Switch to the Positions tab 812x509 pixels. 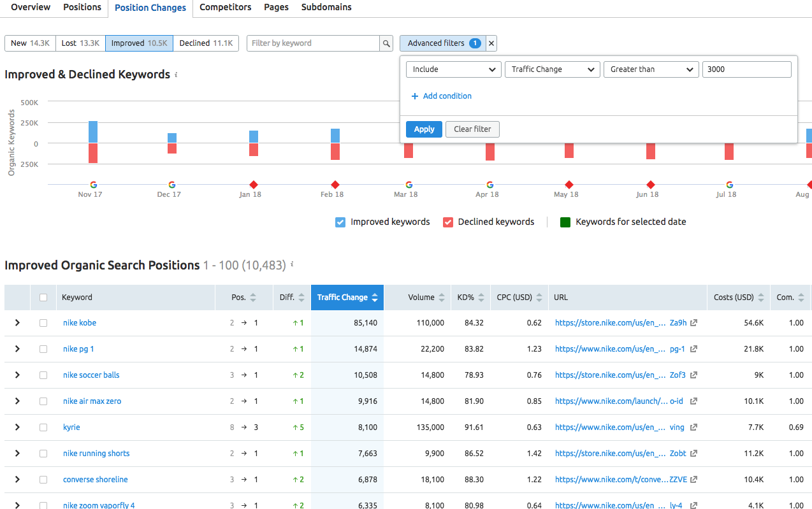click(x=82, y=7)
